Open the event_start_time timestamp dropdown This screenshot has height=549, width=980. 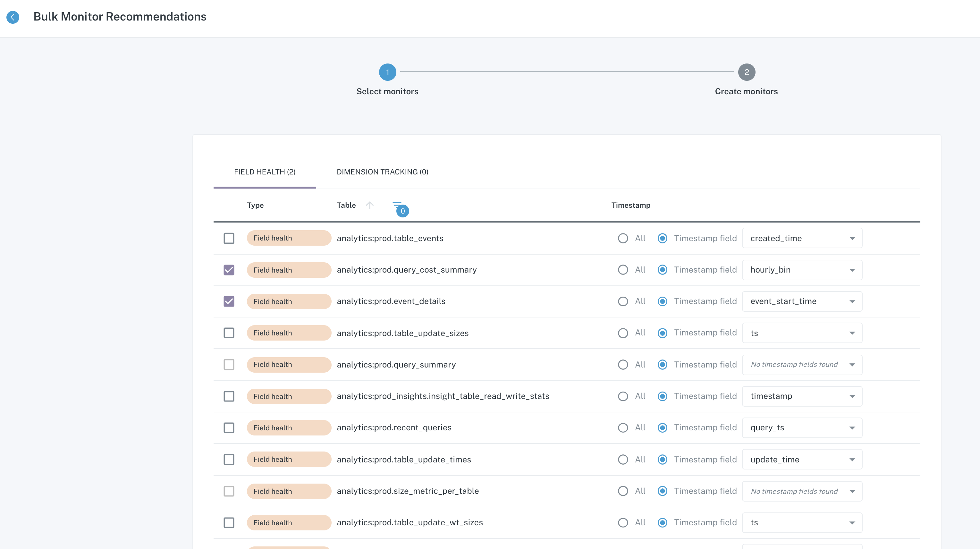[x=802, y=301]
